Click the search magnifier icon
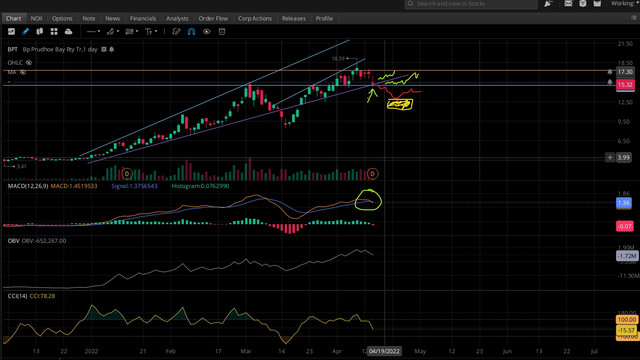The image size is (640, 360). tap(410, 4)
